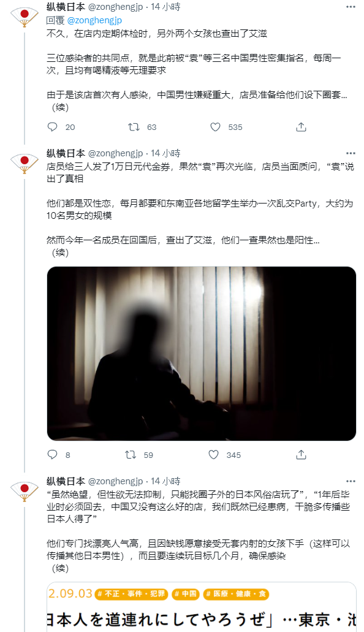Open the blurred silhouette photo
364x632 pixels.
[202, 354]
